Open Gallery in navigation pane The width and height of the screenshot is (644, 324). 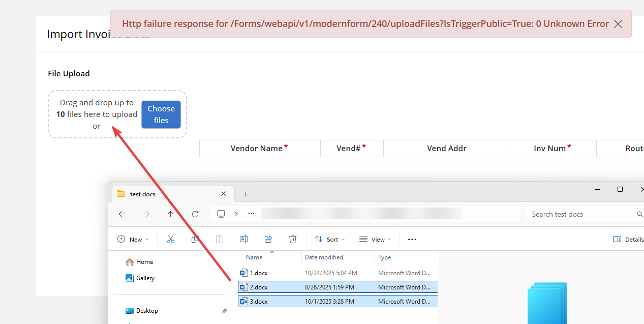(140, 278)
